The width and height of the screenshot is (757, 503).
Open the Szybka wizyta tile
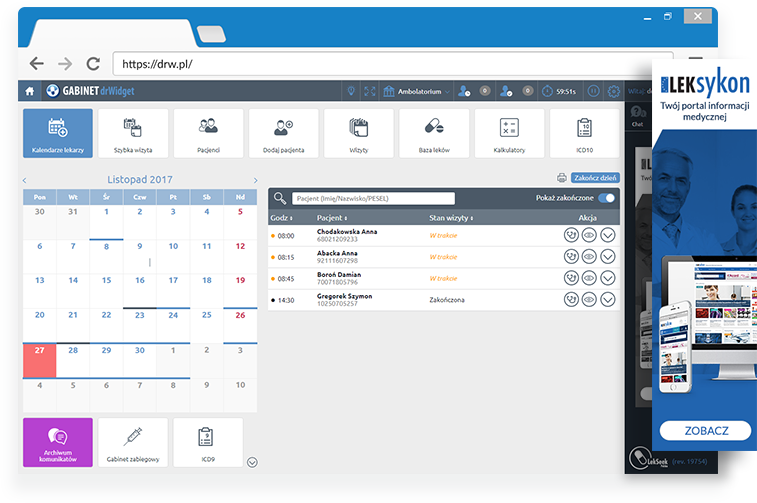click(x=133, y=133)
